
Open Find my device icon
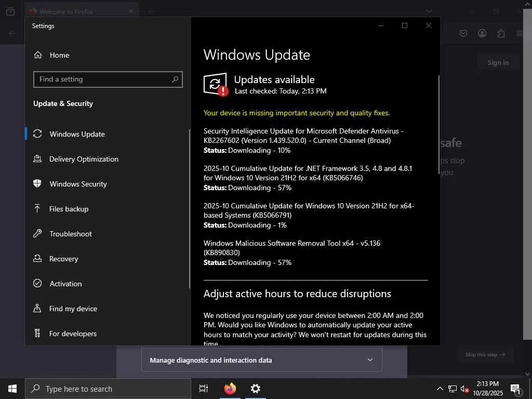click(37, 309)
